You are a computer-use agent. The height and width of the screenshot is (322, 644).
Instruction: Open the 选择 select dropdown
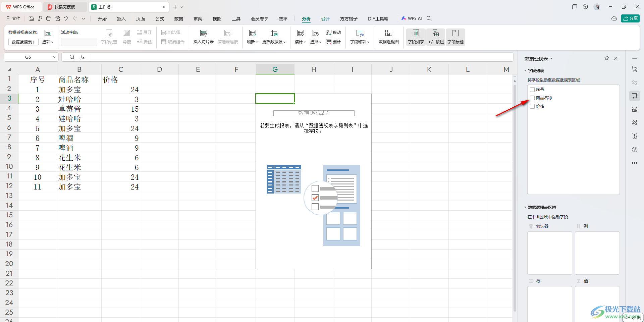click(316, 42)
